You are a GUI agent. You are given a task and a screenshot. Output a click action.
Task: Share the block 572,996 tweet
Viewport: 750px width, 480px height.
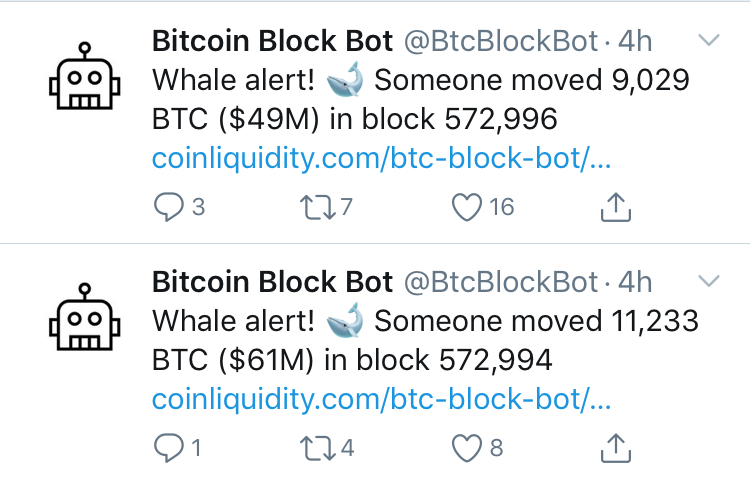[x=615, y=207]
